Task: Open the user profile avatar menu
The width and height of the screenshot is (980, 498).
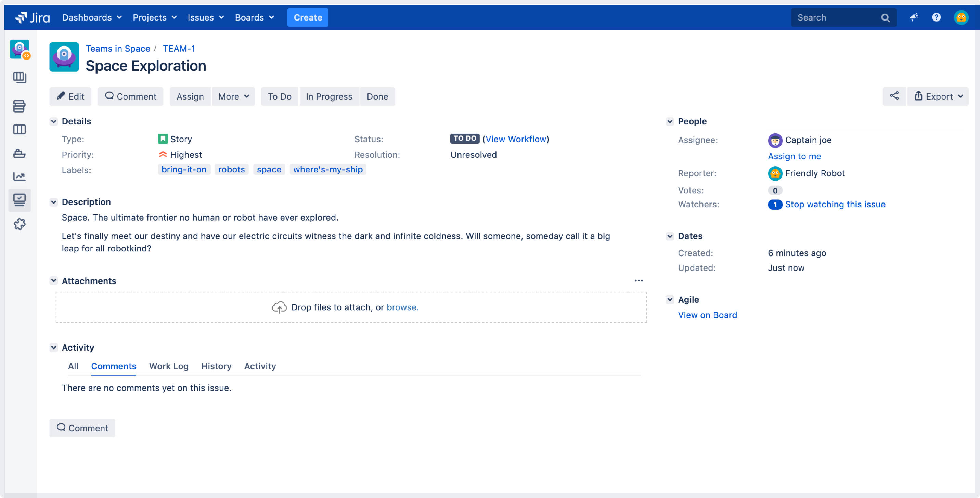Action: (x=962, y=17)
